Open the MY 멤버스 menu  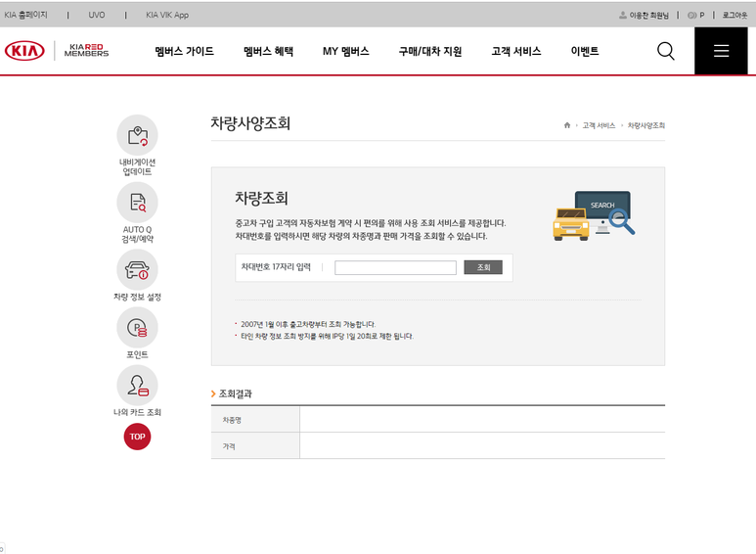[x=345, y=51]
